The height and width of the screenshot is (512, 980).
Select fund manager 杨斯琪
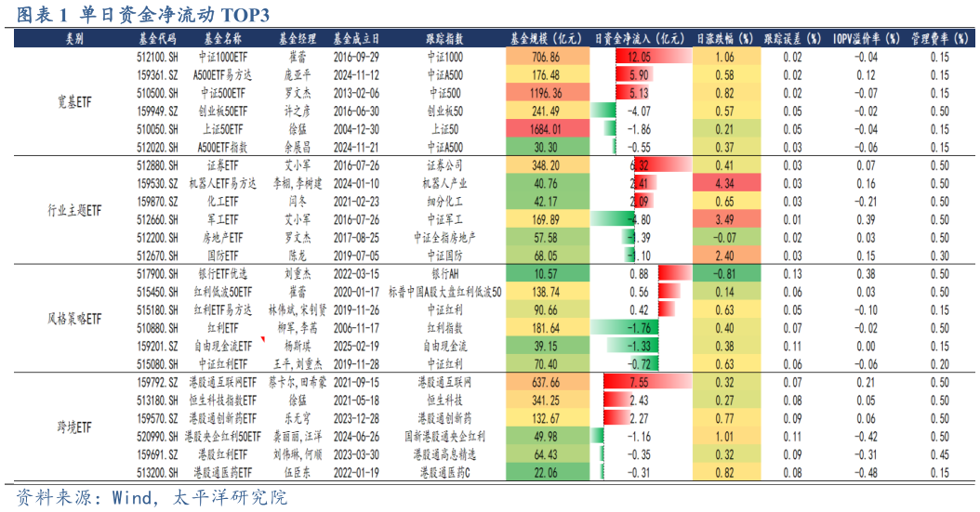(x=298, y=347)
